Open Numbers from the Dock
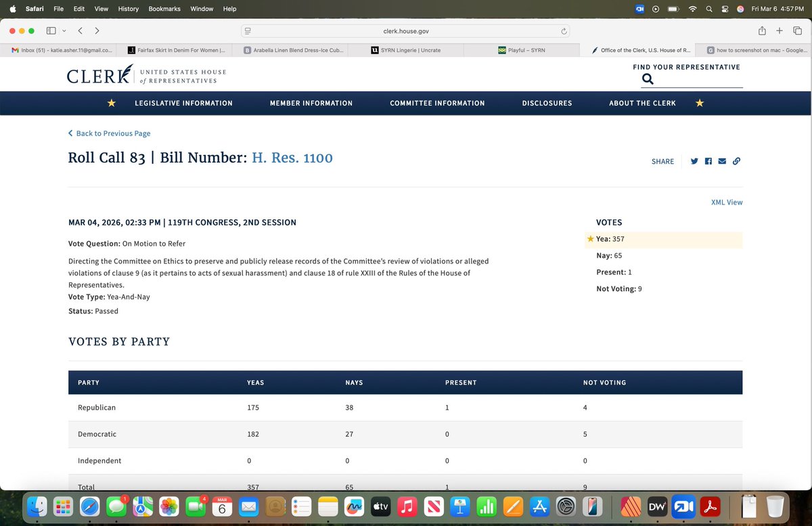 click(x=486, y=506)
